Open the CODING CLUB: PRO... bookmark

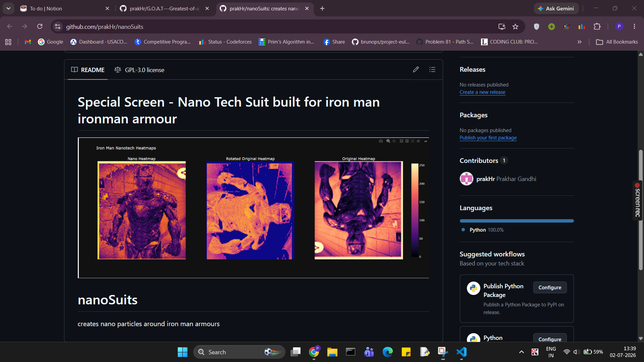509,42
